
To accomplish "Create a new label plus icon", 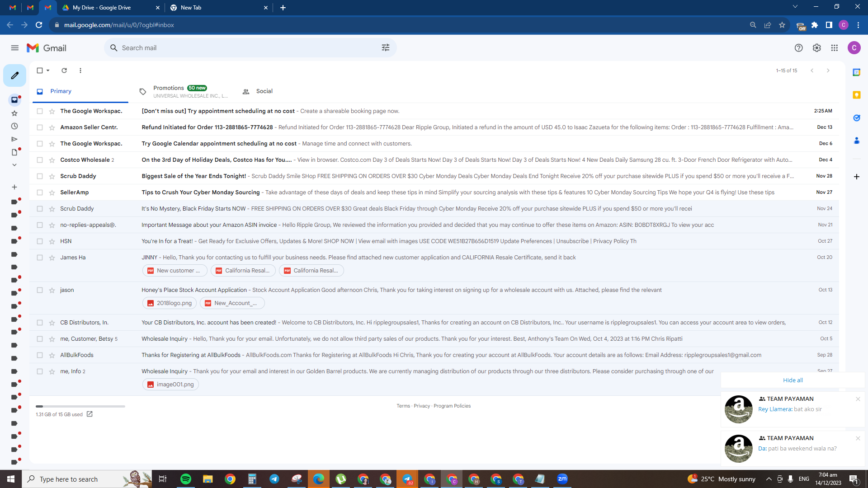I will click(14, 187).
